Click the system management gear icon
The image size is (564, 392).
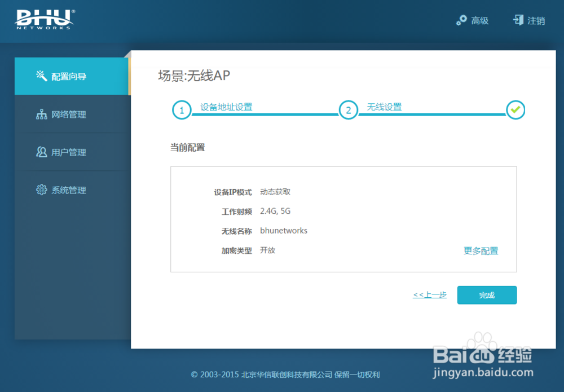point(41,190)
